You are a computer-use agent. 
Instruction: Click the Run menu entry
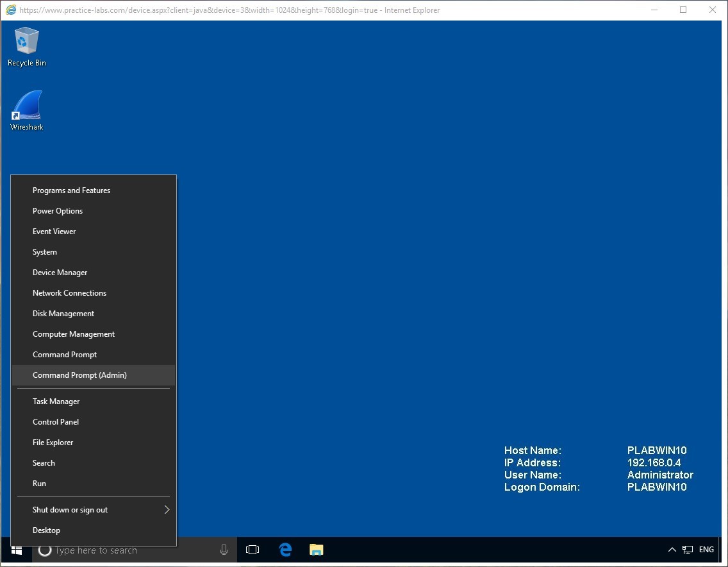[39, 484]
